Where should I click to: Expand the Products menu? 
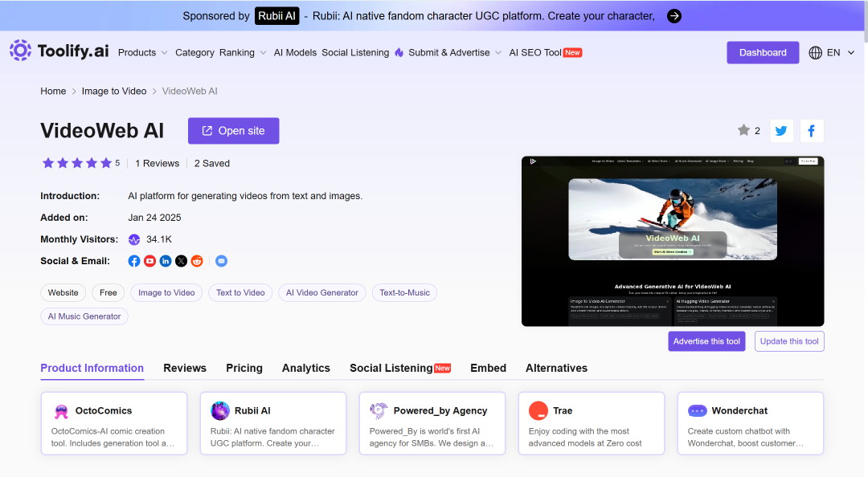(x=142, y=52)
